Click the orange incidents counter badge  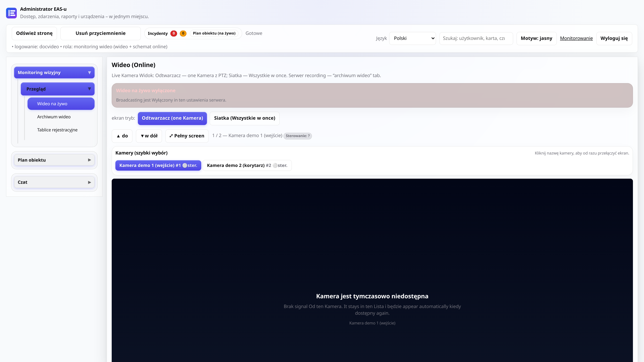(x=183, y=33)
